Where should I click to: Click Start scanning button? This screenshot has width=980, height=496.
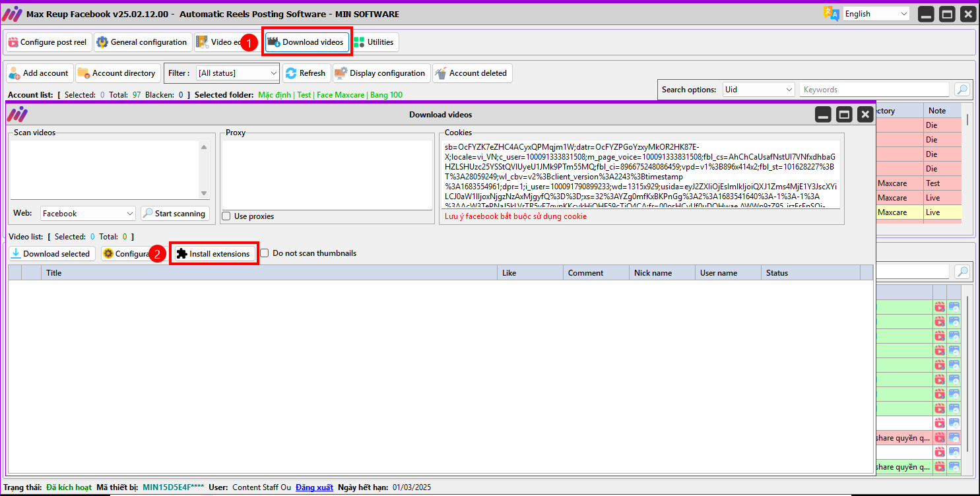click(175, 214)
